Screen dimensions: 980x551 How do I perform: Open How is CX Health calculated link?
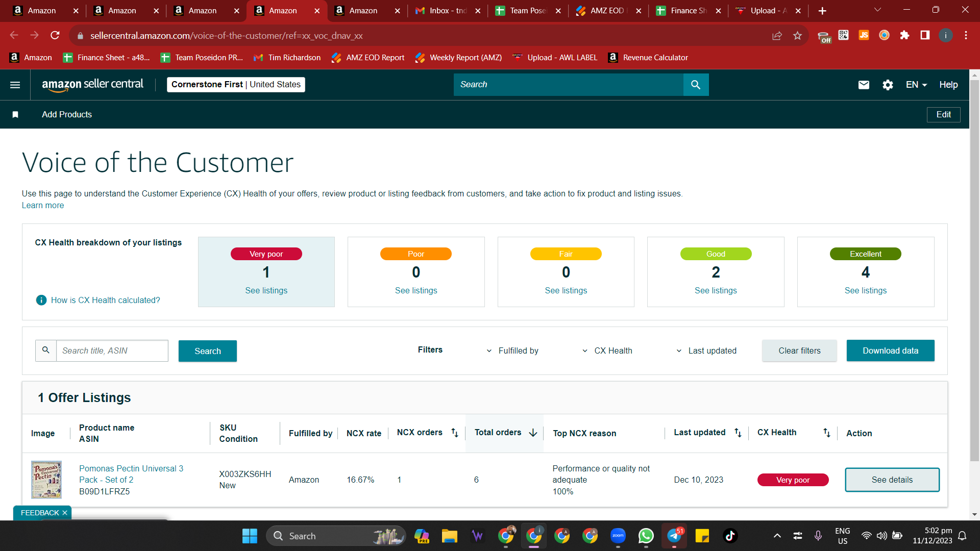106,300
